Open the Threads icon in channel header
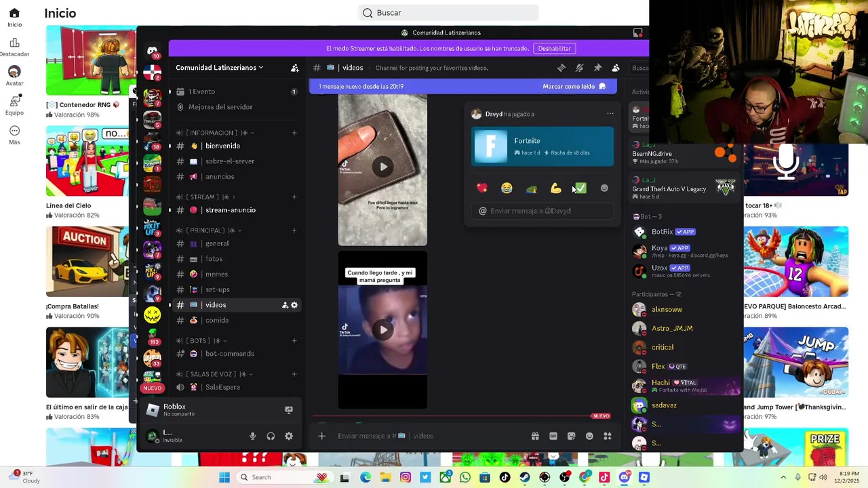This screenshot has width=868, height=488. point(561,68)
